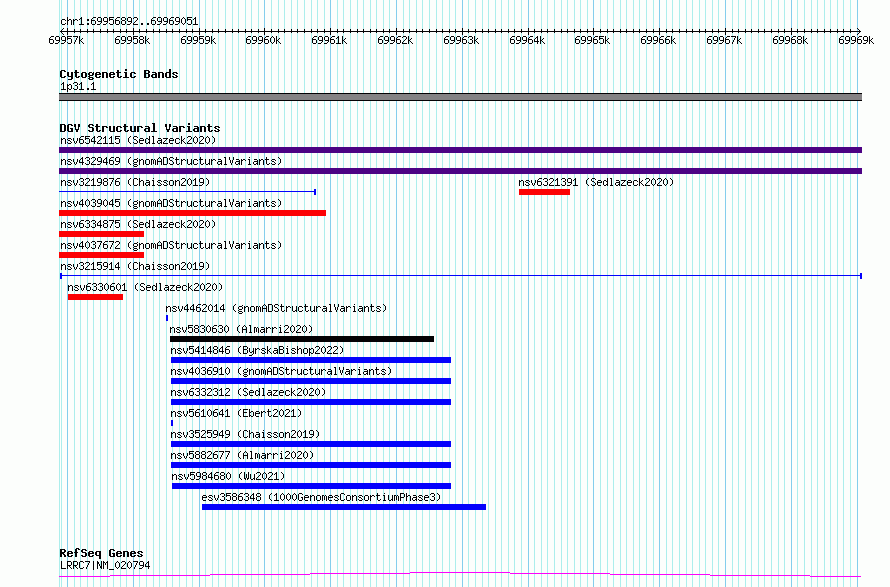Open variant nsv3219876 (Chaisson2019) label
Screen dimensions: 890x587
135,182
